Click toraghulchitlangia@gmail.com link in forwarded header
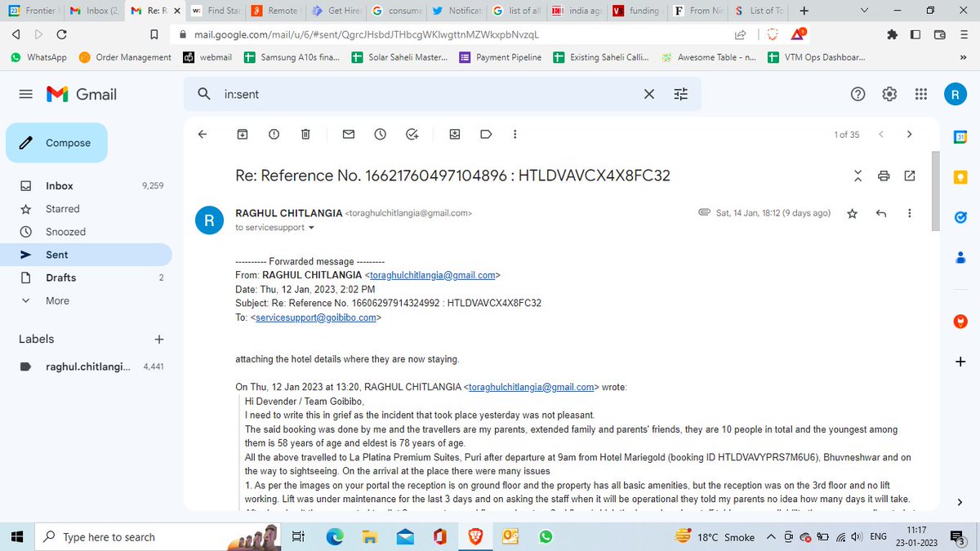This screenshot has height=551, width=980. [433, 275]
